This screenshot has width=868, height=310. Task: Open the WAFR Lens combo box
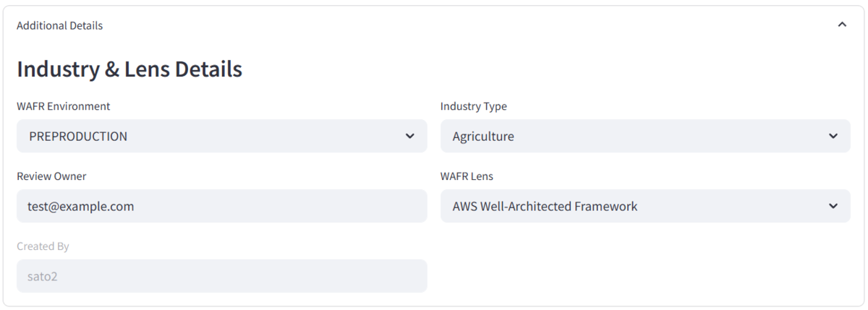point(645,206)
